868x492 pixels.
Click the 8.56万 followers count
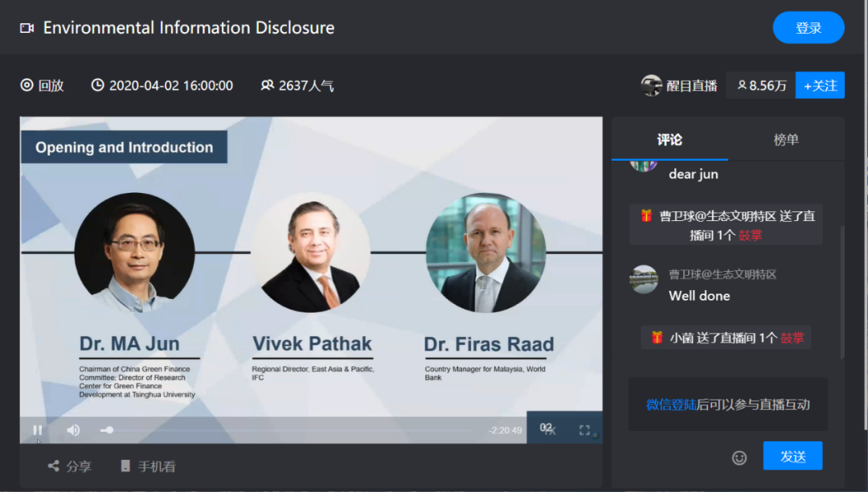761,85
